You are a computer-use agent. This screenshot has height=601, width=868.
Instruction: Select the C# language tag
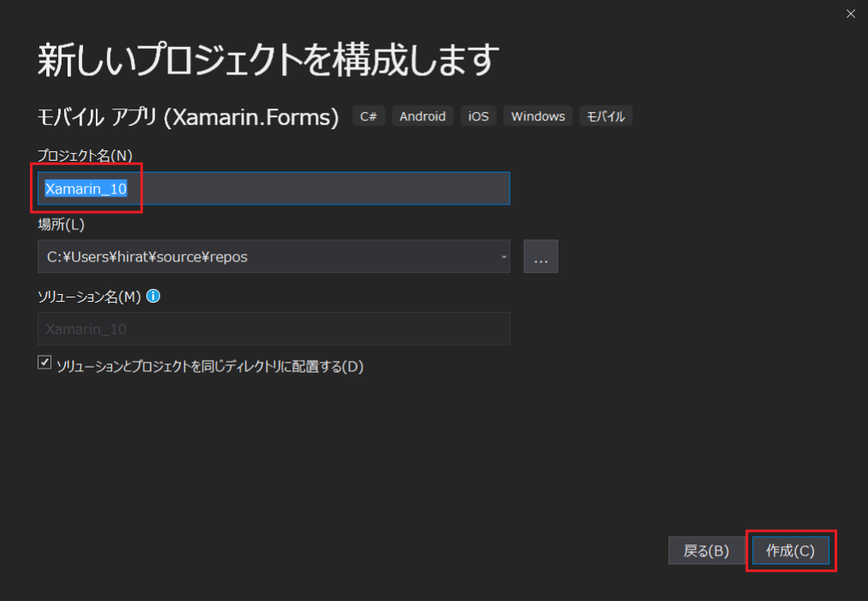(x=368, y=115)
